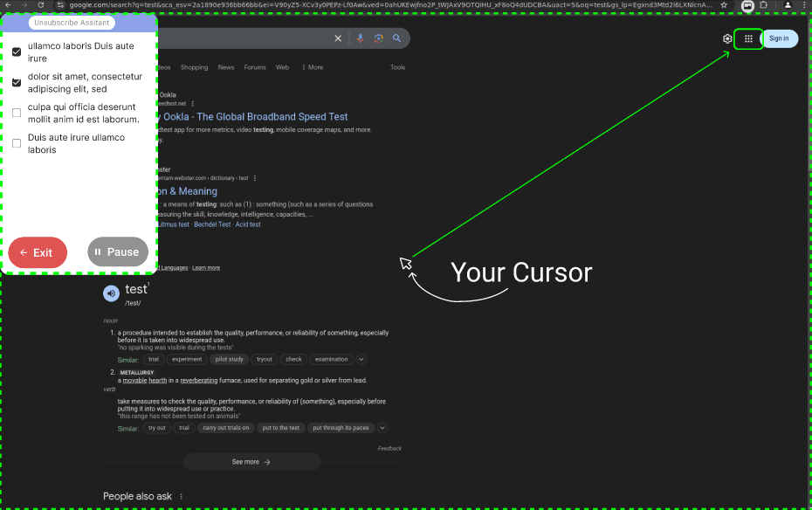Click See more under dictionary definition
812x510 pixels.
pos(251,462)
